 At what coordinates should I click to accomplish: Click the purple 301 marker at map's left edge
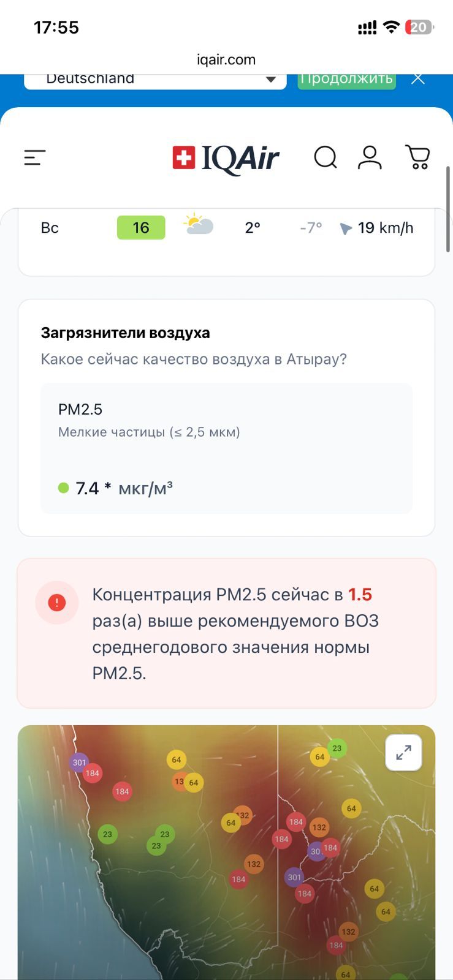(79, 763)
